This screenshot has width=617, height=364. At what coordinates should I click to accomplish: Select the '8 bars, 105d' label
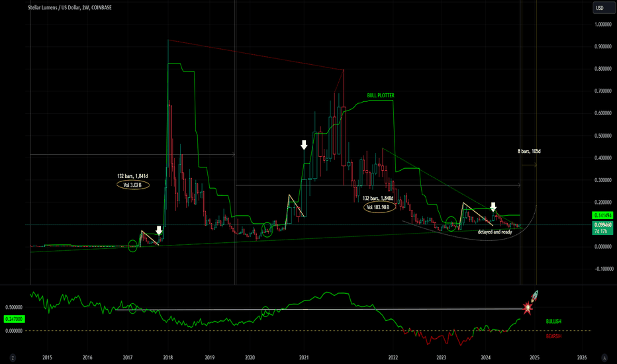pos(529,151)
